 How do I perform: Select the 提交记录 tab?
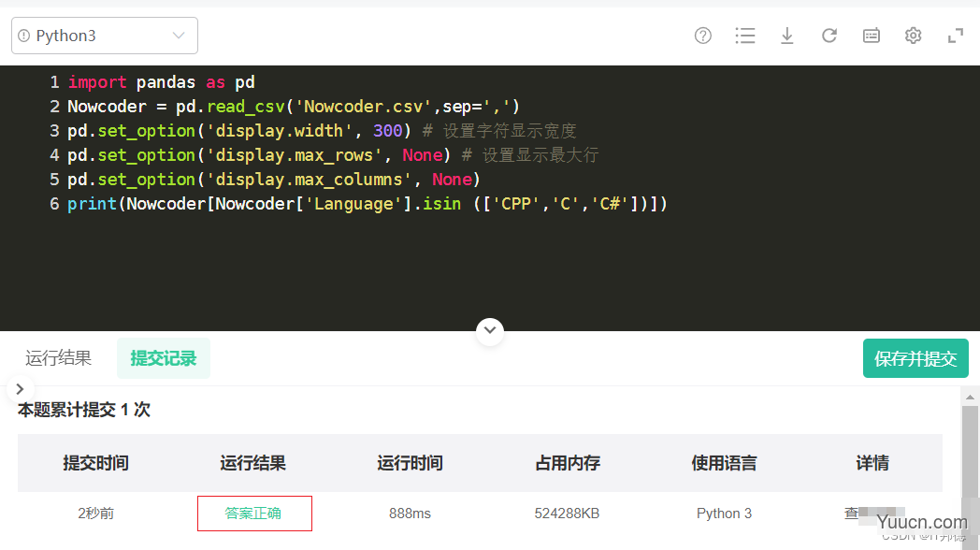pyautogui.click(x=164, y=358)
